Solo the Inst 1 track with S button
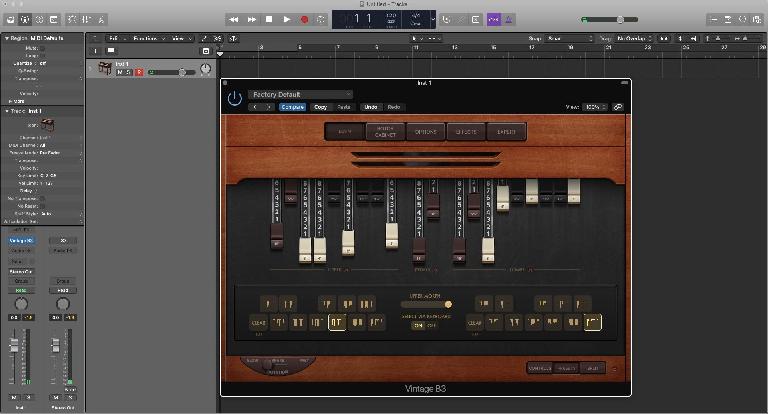768x414 pixels. (x=129, y=73)
